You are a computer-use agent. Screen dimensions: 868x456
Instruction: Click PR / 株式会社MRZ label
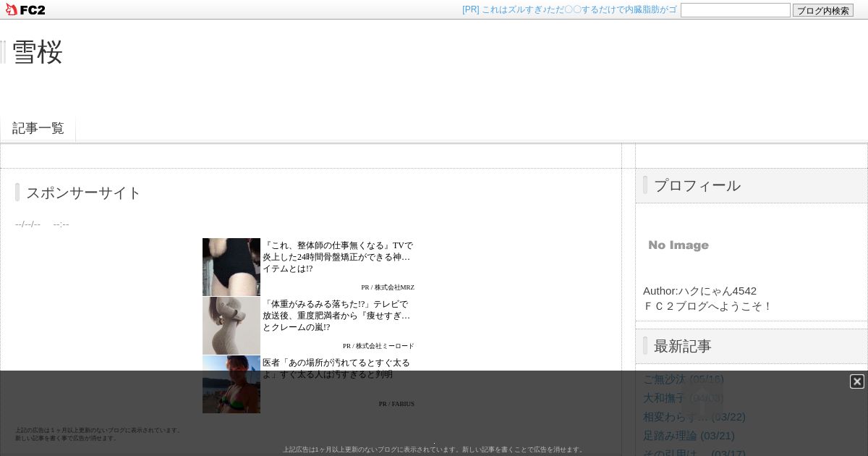(388, 287)
